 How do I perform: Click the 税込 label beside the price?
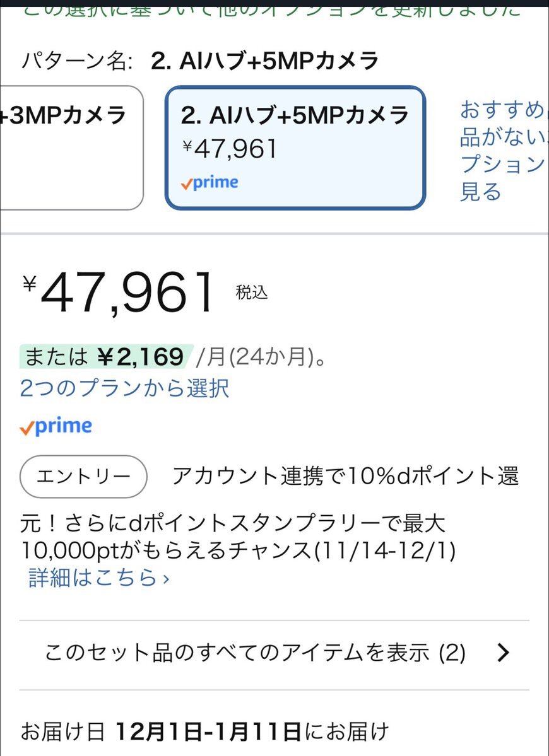pyautogui.click(x=252, y=293)
